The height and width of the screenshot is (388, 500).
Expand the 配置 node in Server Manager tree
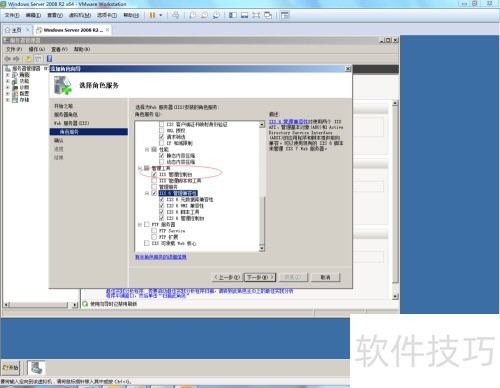(x=7, y=94)
